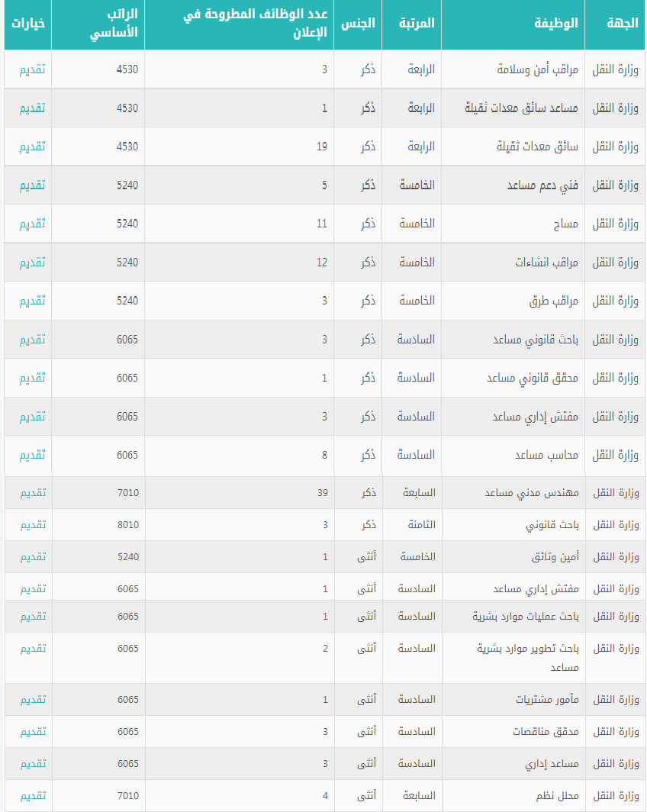Click the محلل نظم job title
This screenshot has height=812, width=647.
tap(558, 797)
